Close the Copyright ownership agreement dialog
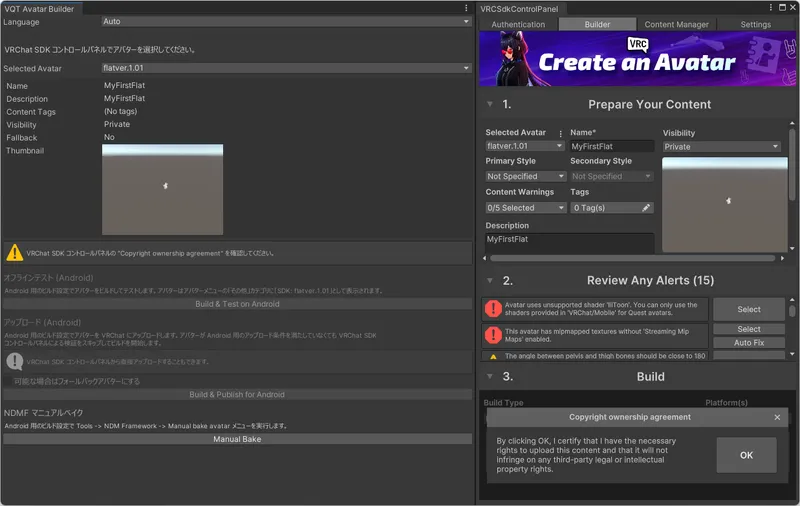Image resolution: width=800 pixels, height=506 pixels. pyautogui.click(x=777, y=417)
